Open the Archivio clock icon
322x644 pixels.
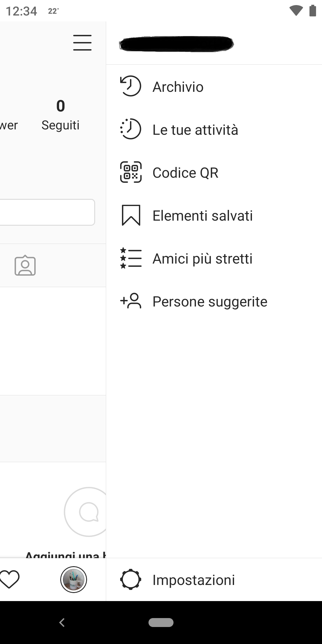coord(130,86)
